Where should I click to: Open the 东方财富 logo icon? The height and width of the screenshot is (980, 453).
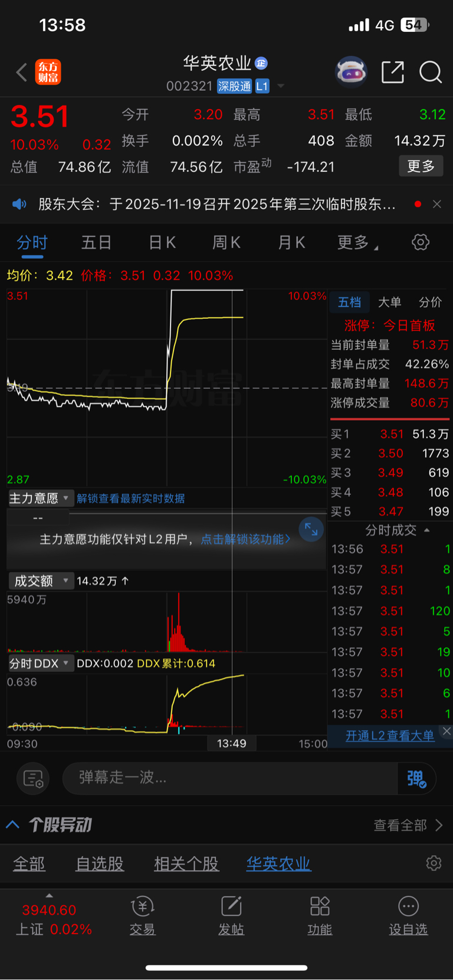[x=48, y=72]
